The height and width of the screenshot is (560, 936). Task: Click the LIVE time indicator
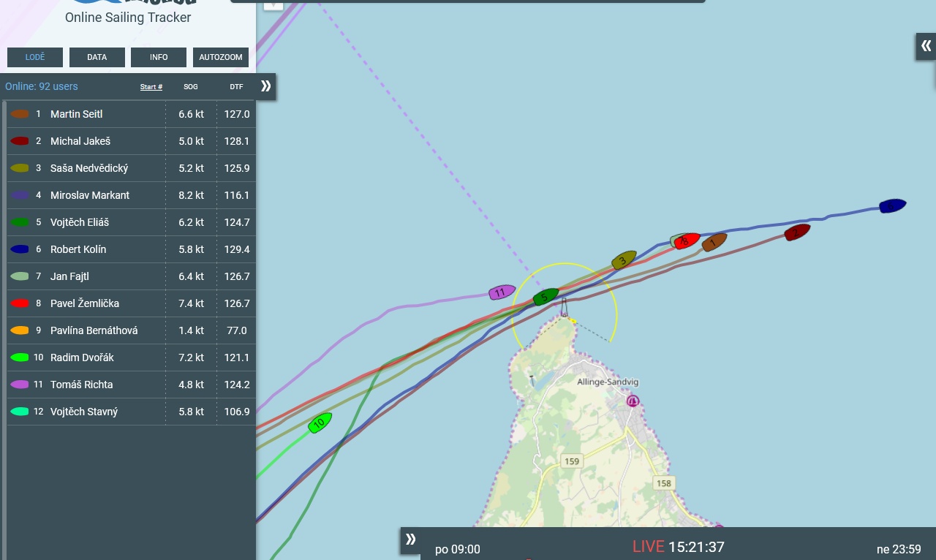tap(679, 547)
